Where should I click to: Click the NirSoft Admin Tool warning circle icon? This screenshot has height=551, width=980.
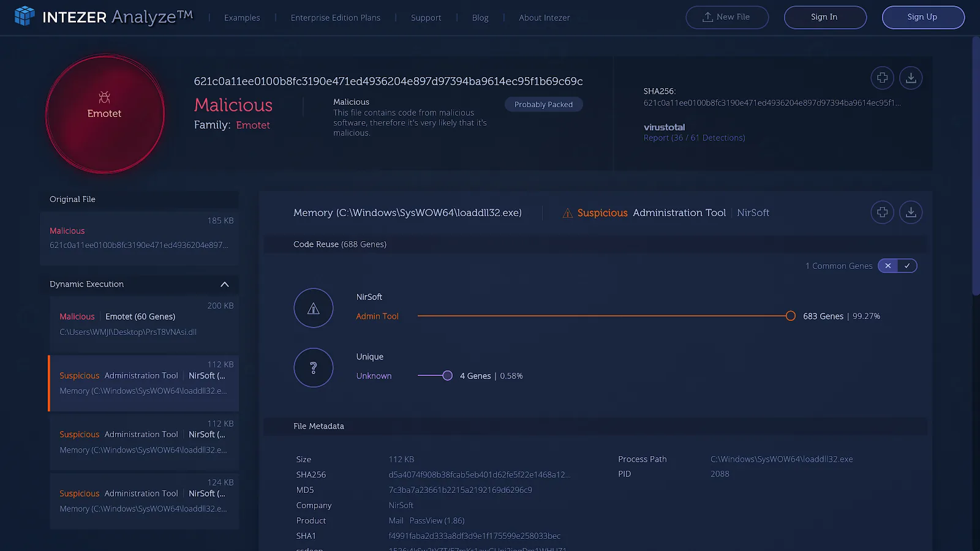314,308
